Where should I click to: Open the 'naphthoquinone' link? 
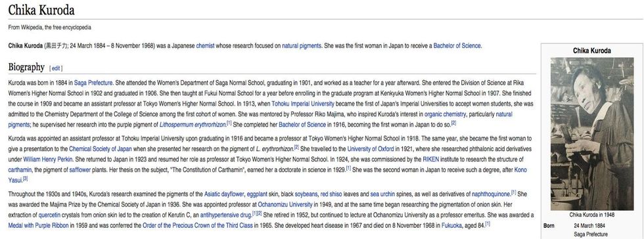click(492, 194)
